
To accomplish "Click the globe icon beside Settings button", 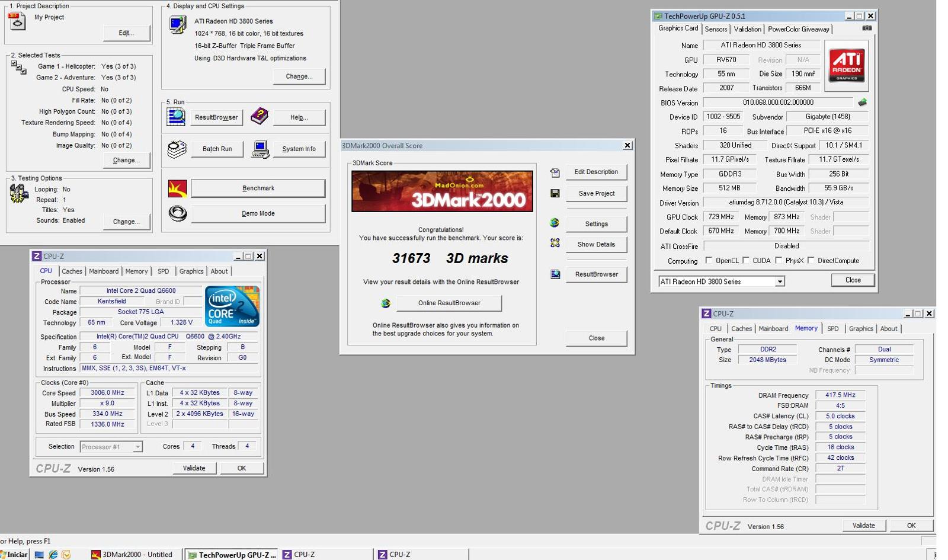I will click(x=555, y=223).
